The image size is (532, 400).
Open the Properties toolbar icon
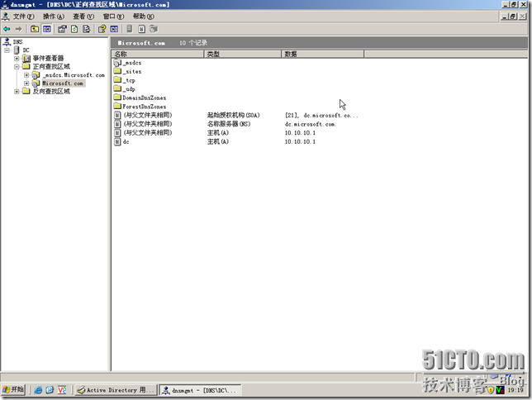pos(62,29)
